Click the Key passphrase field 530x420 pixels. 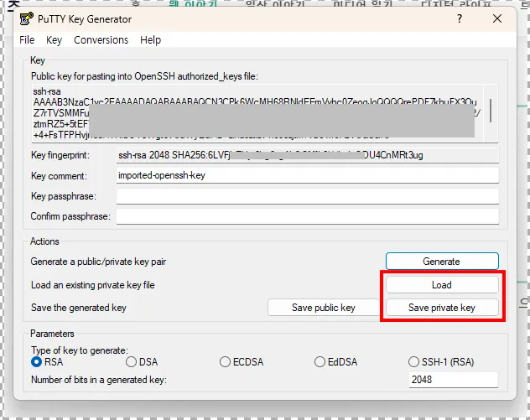point(308,196)
